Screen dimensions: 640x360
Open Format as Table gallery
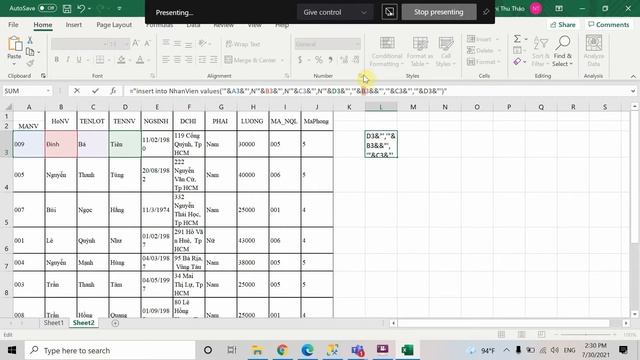click(420, 51)
